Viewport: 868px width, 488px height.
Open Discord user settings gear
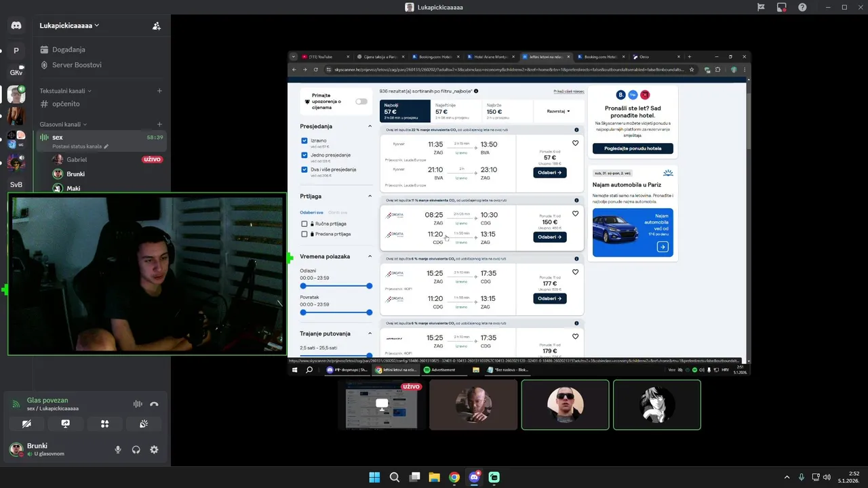pos(154,449)
